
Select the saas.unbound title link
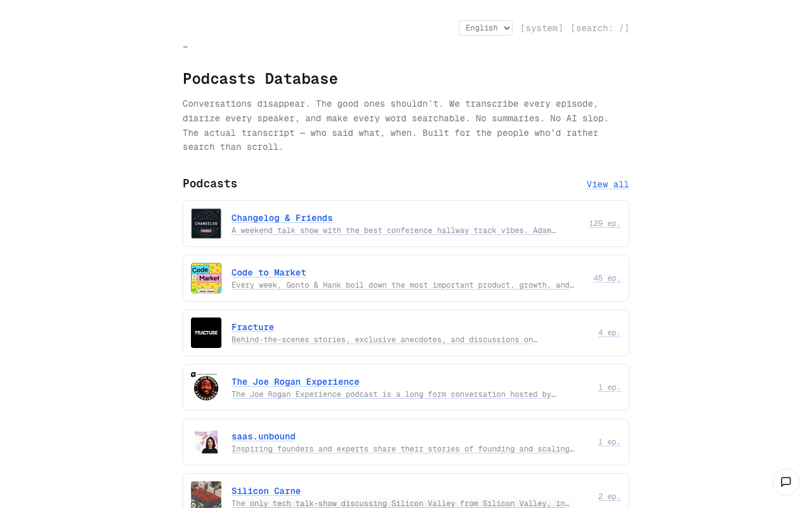[263, 436]
